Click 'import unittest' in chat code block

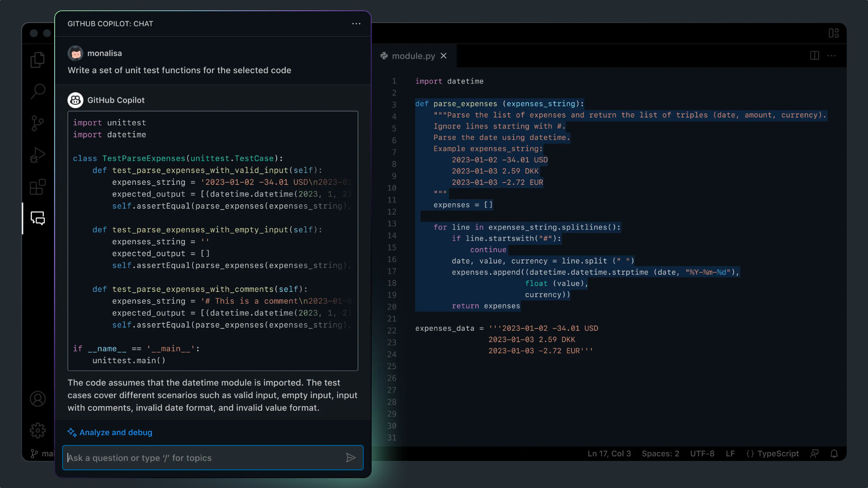pyautogui.click(x=109, y=123)
